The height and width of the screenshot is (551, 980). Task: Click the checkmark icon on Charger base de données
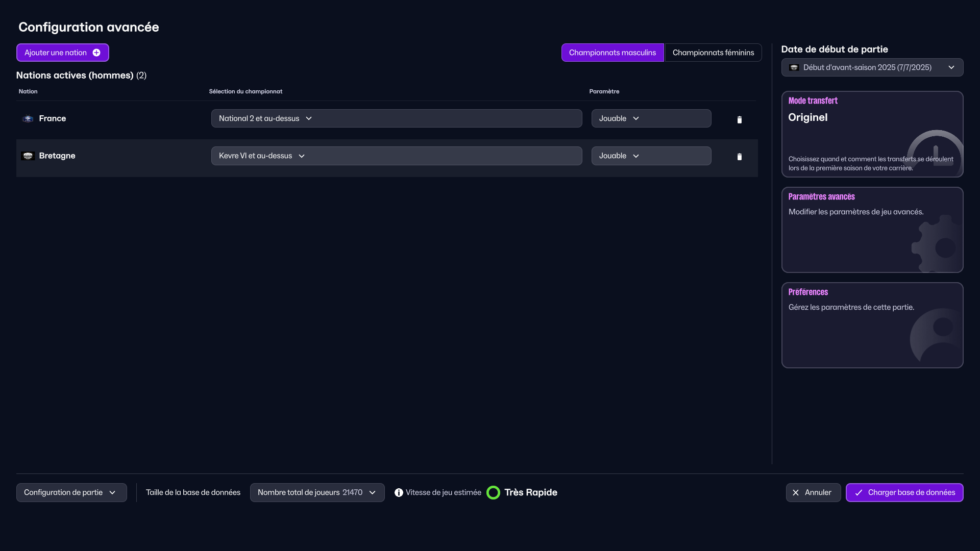[859, 492]
